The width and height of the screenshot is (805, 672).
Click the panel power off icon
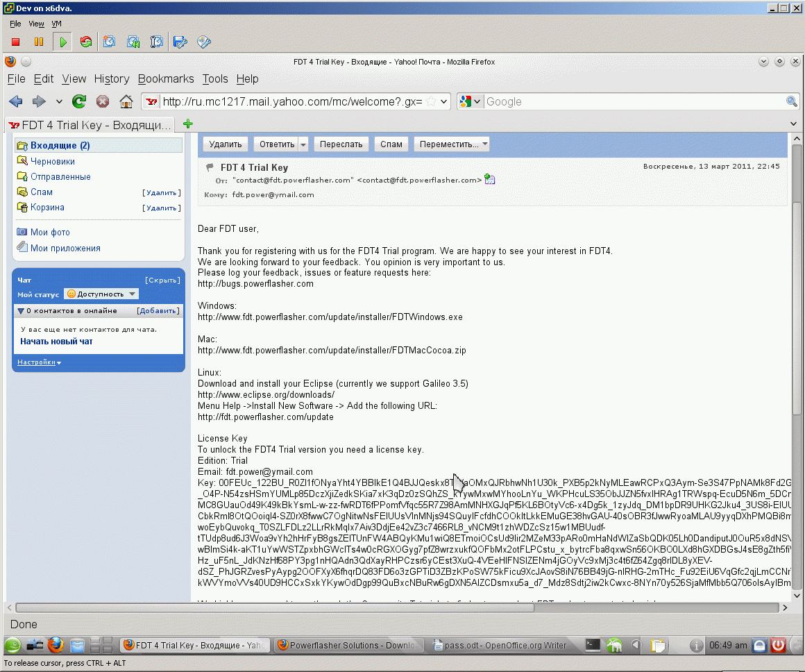tap(779, 645)
